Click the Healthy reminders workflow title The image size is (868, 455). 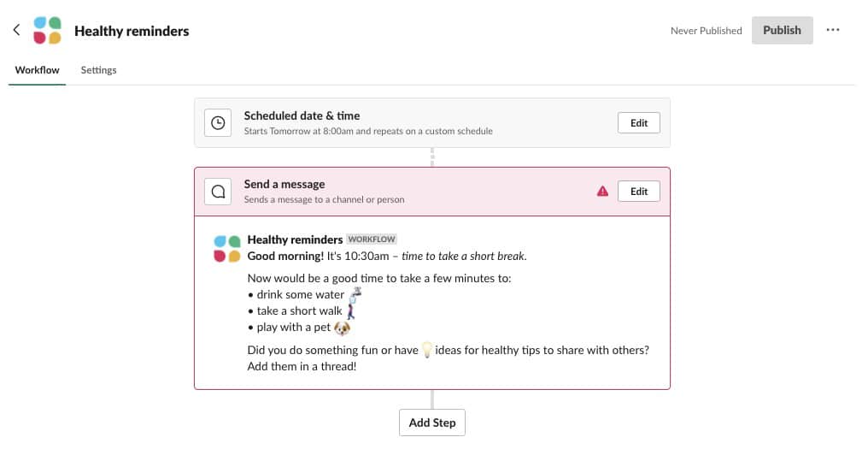click(x=132, y=31)
